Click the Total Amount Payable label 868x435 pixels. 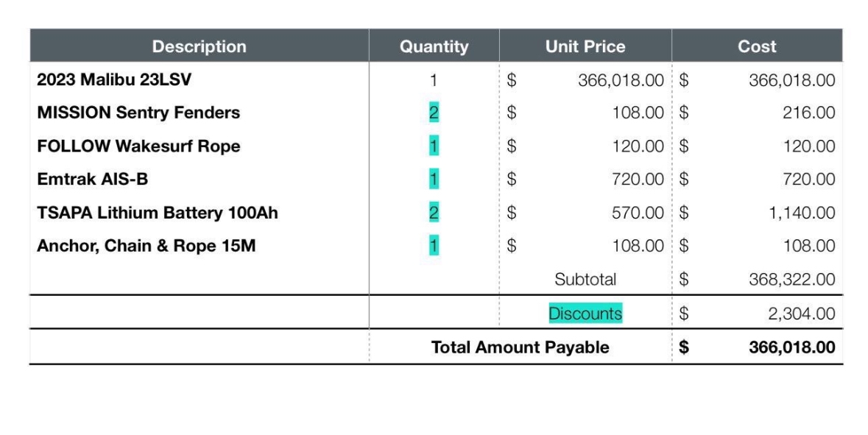520,347
